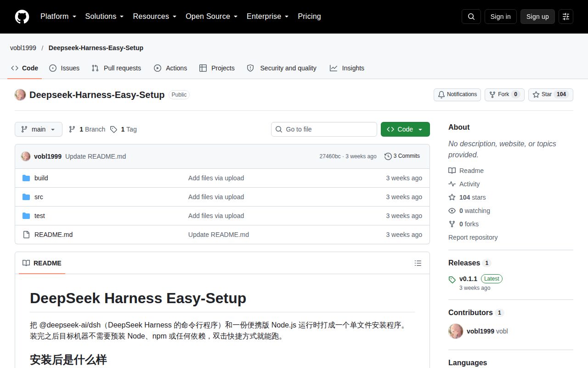Expand the Open Source menu
Image resolution: width=588 pixels, height=368 pixels.
point(212,17)
